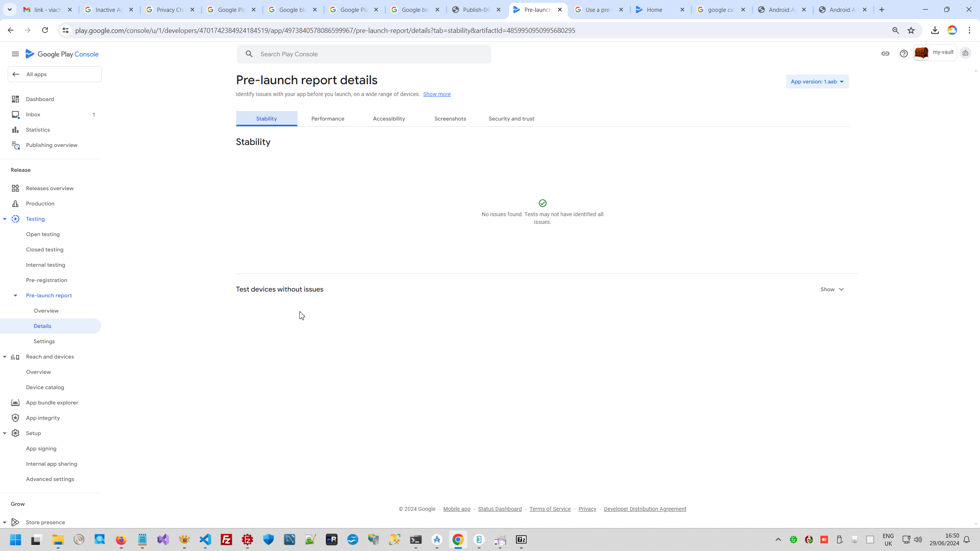The width and height of the screenshot is (980, 551).
Task: Collapse the Pre-launch report subtree
Action: pos(15,295)
